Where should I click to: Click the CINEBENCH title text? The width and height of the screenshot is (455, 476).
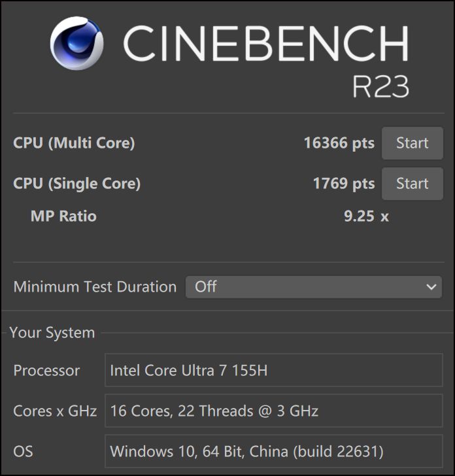(x=266, y=43)
